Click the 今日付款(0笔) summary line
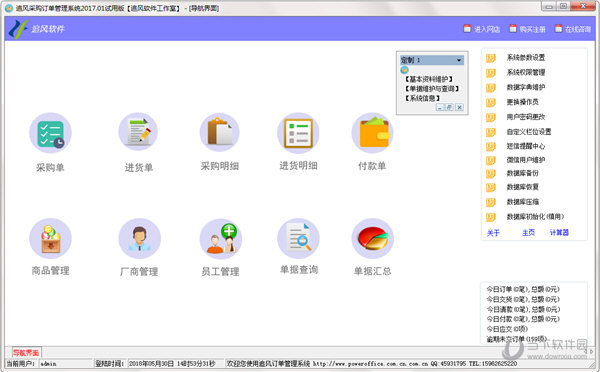This screenshot has width=600, height=372. pyautogui.click(x=523, y=319)
